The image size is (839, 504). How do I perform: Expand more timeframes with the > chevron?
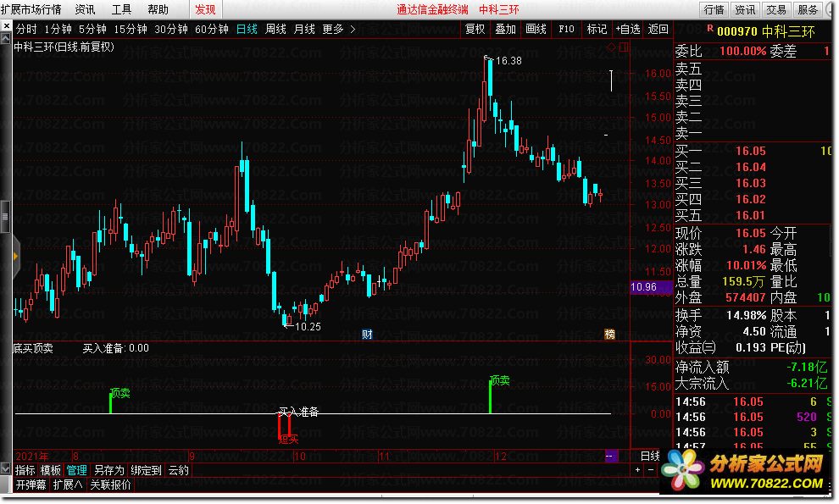pyautogui.click(x=353, y=29)
